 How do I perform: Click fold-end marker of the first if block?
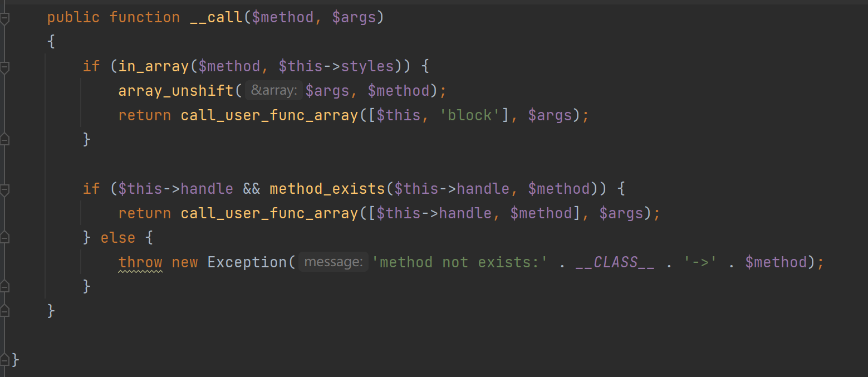click(x=4, y=139)
